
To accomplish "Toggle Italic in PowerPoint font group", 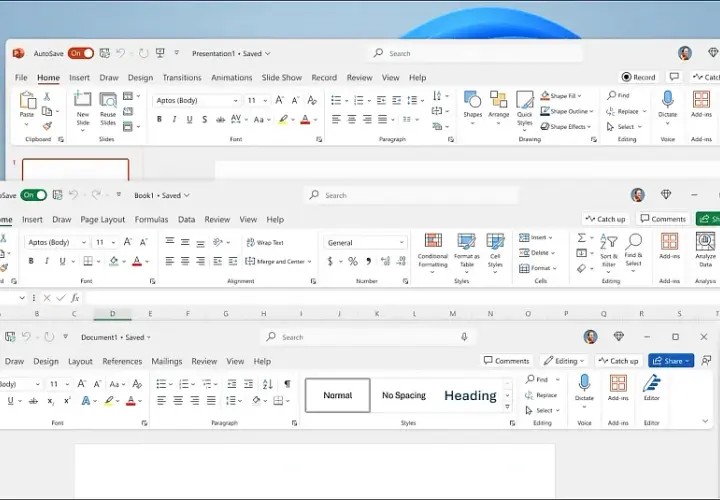I will [174, 119].
